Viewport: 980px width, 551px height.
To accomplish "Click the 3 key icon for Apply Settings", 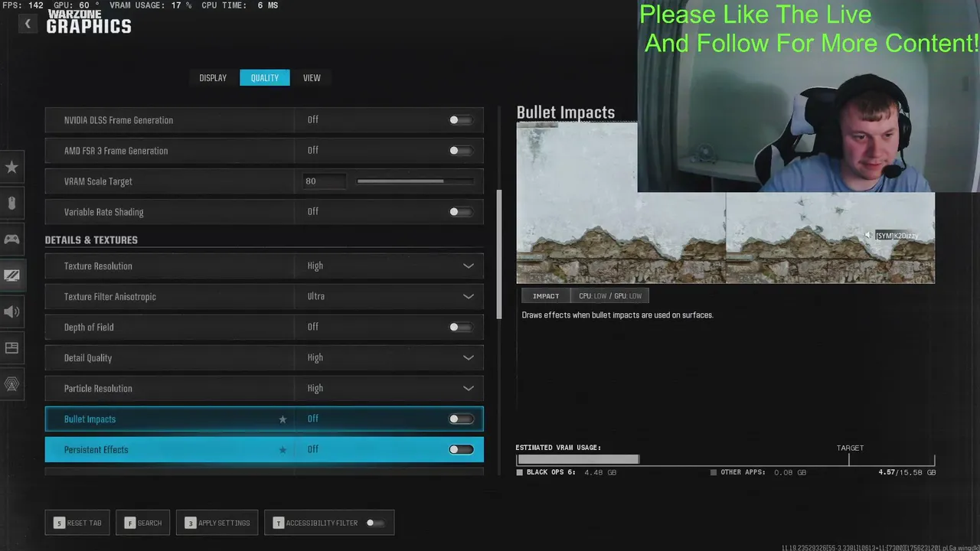I will 191,523.
